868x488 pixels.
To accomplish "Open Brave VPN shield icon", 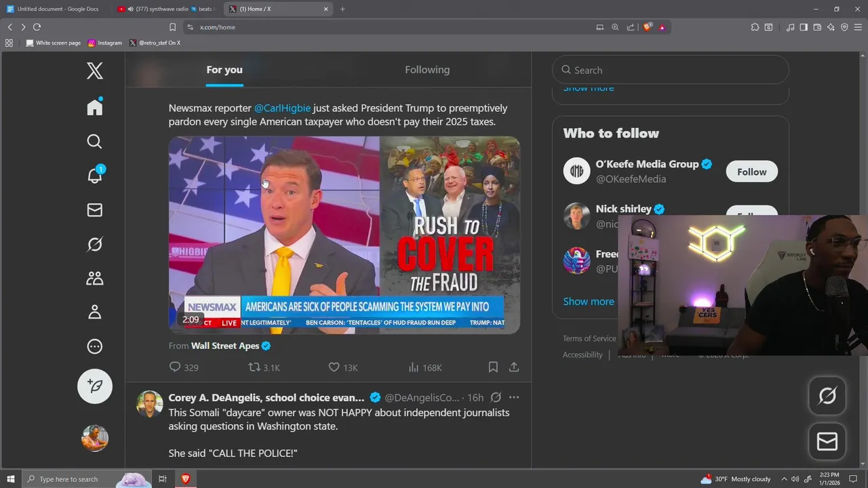I will (x=844, y=27).
